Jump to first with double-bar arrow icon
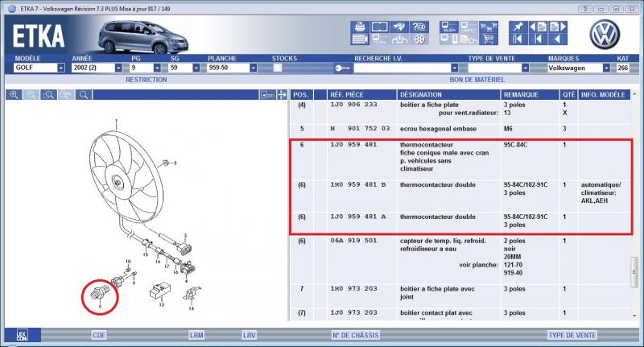Screen dimensions: 644x347 point(518,39)
